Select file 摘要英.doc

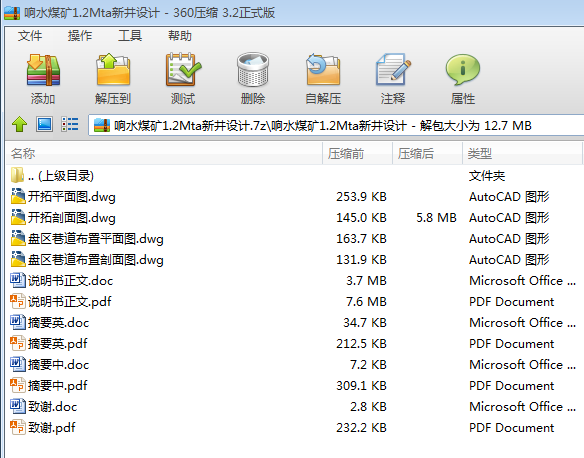point(295,322)
